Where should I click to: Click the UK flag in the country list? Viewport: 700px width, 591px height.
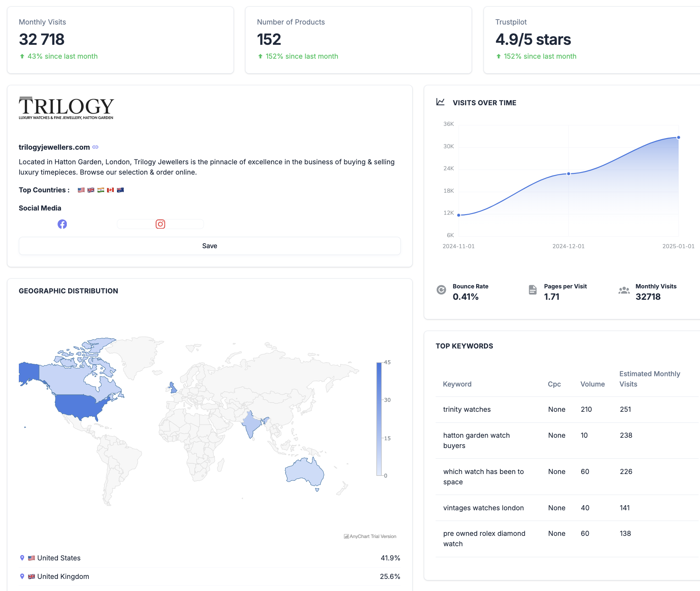(x=32, y=576)
